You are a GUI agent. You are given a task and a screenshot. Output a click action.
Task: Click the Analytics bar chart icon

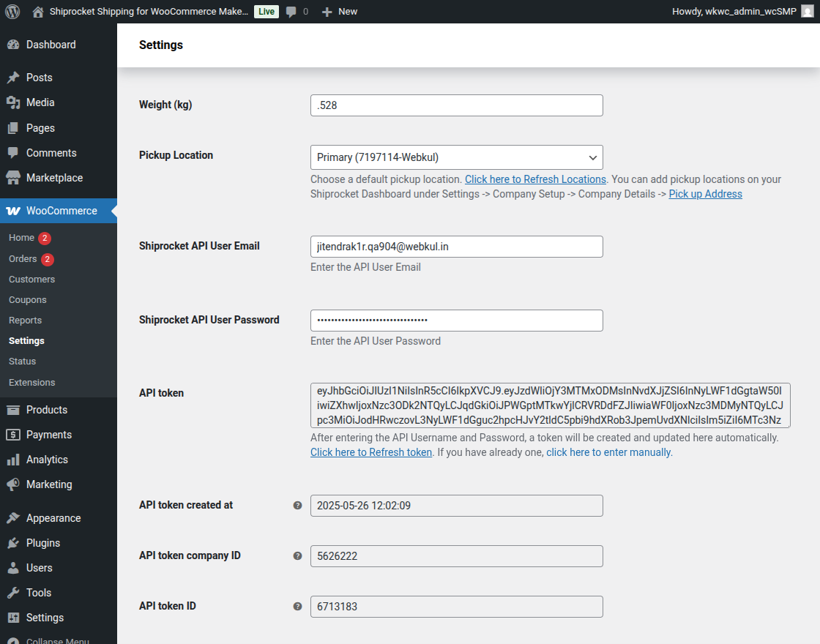click(x=13, y=460)
